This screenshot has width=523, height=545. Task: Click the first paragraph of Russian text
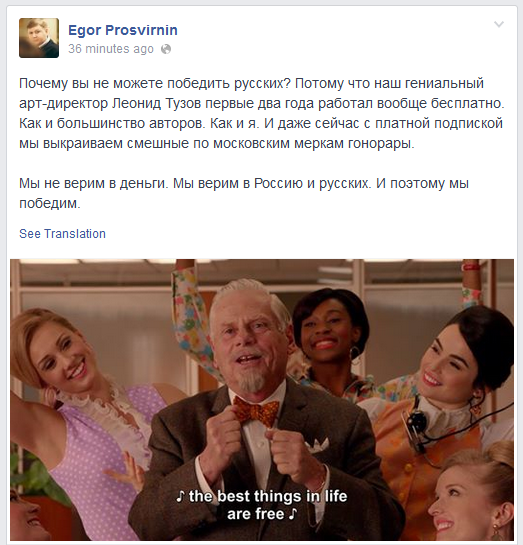[261, 113]
